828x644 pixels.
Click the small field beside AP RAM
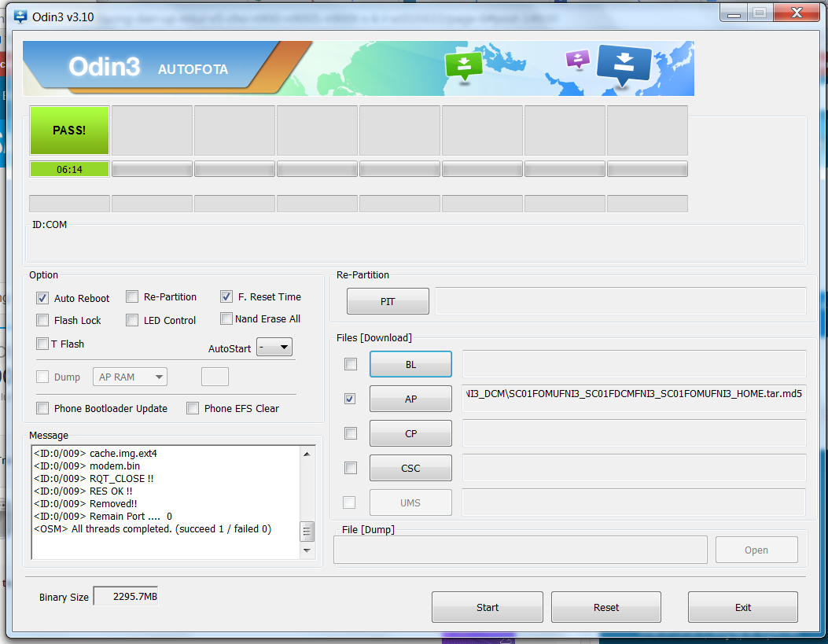(215, 377)
